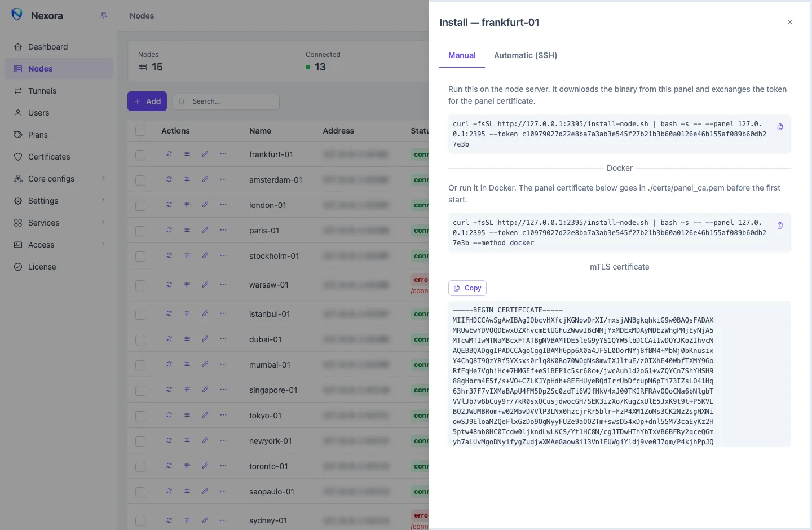The width and height of the screenshot is (812, 530).
Task: Expand the Core configs submenu
Action: 59,179
